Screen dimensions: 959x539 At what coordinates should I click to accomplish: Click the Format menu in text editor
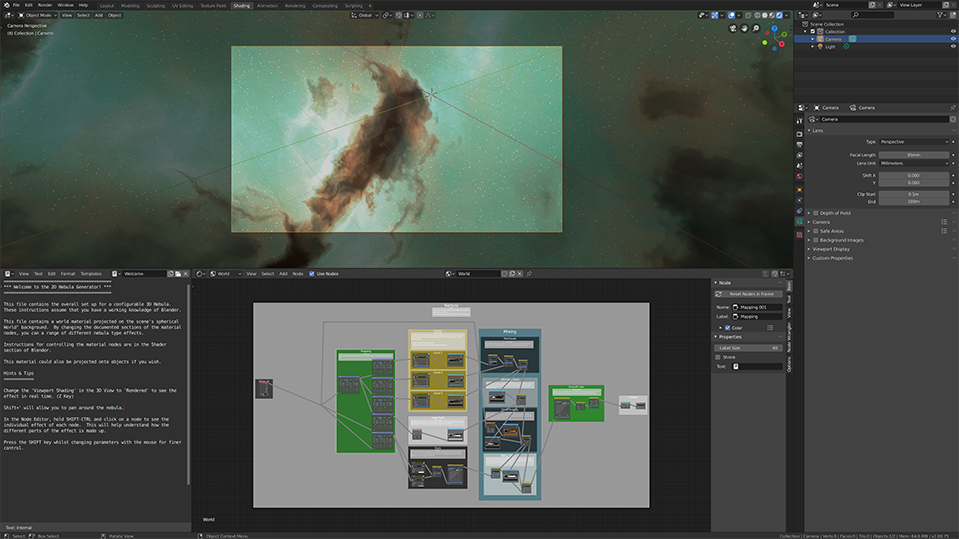click(68, 273)
